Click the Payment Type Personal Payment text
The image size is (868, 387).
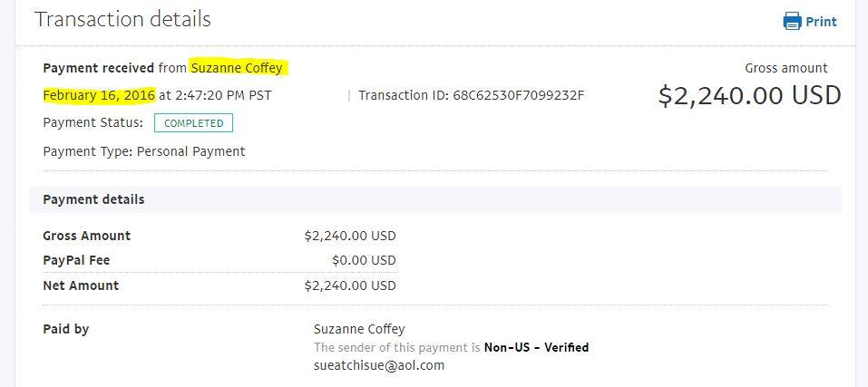tap(144, 151)
